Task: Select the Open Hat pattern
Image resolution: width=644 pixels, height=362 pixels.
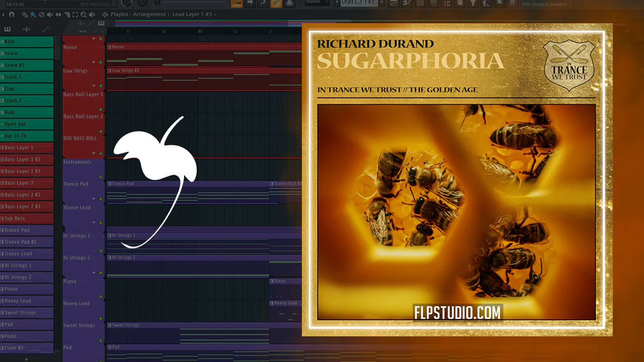Action: pos(27,124)
